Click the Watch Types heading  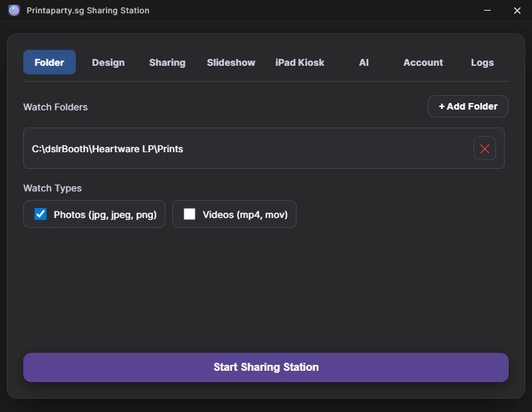coord(53,188)
